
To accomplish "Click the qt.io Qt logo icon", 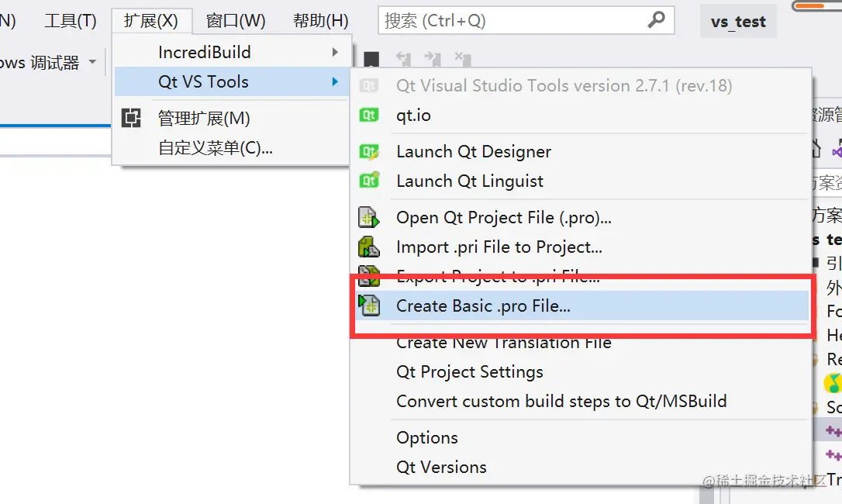I will point(369,116).
